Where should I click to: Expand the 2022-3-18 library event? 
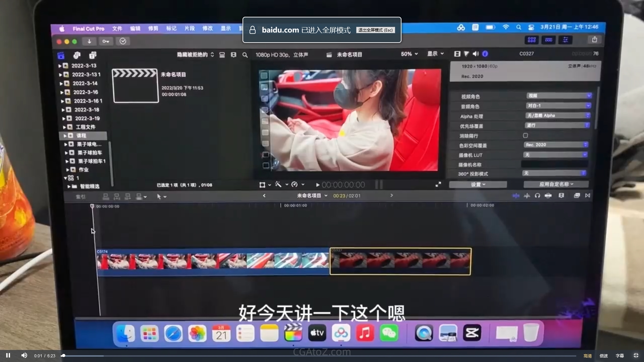[x=63, y=110]
